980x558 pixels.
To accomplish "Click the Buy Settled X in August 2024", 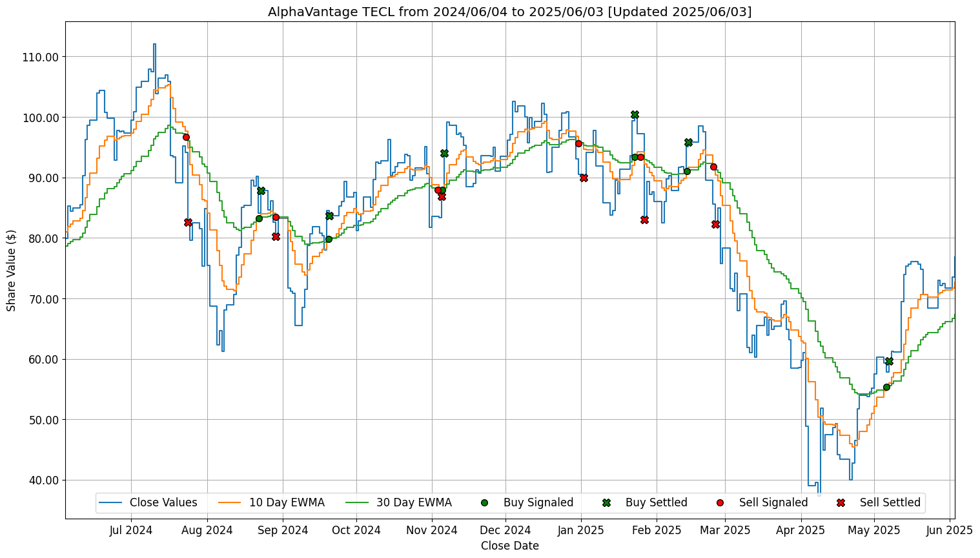I will coord(261,191).
